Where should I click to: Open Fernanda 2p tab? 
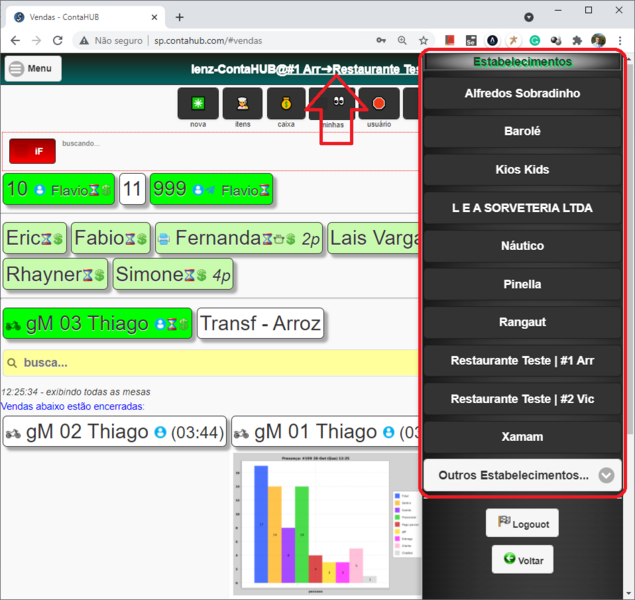click(x=239, y=238)
